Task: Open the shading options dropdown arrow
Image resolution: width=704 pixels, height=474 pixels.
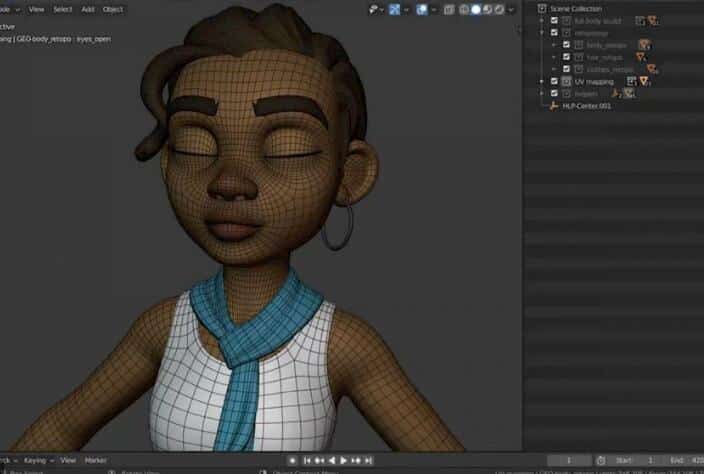Action: (x=512, y=9)
